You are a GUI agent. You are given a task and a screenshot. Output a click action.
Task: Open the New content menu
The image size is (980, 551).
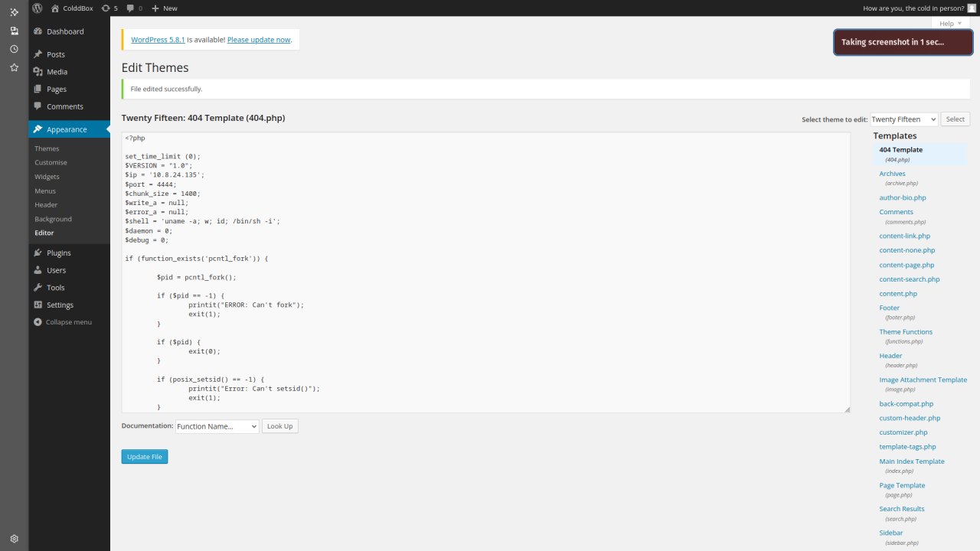[x=165, y=8]
